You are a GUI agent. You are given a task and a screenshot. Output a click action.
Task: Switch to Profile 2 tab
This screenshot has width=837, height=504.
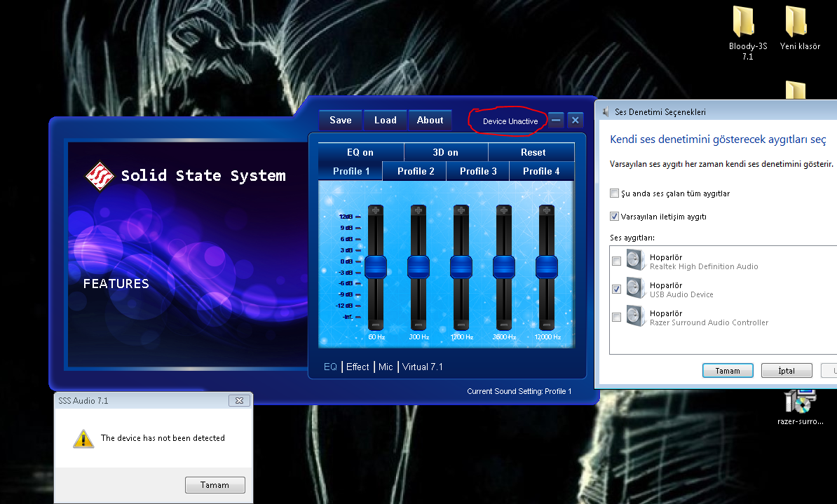point(415,171)
